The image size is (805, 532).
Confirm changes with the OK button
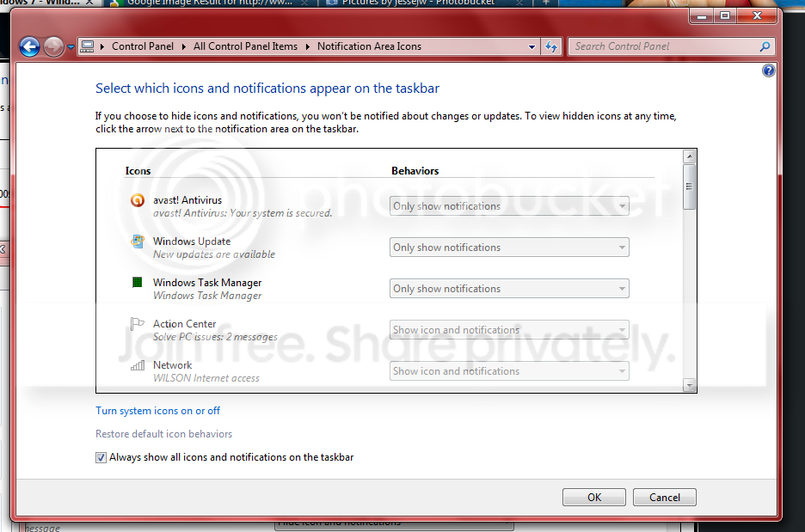pyautogui.click(x=594, y=497)
